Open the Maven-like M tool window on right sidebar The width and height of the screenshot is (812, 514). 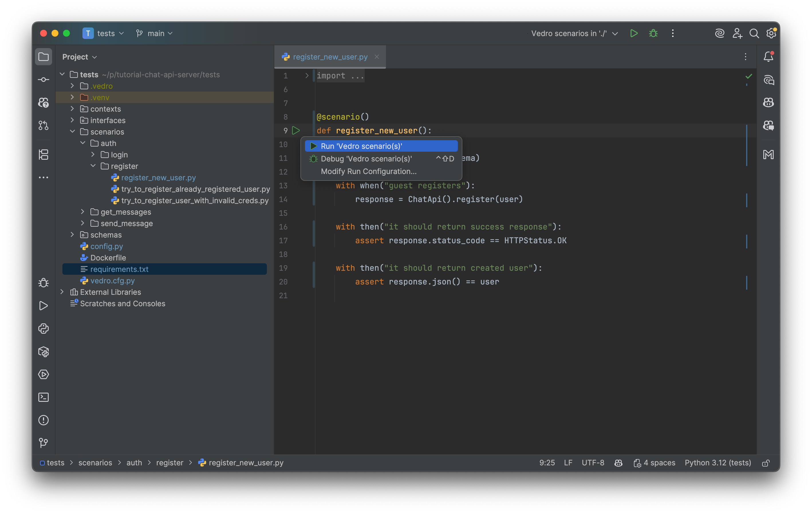coord(768,155)
